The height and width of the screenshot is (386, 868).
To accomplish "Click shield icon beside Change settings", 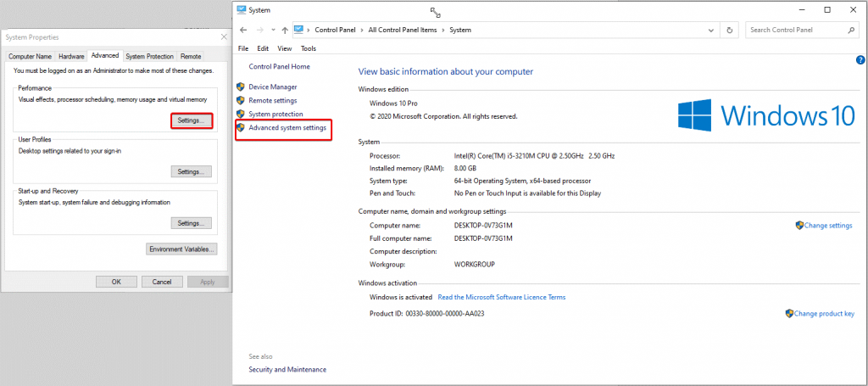I will (x=799, y=226).
